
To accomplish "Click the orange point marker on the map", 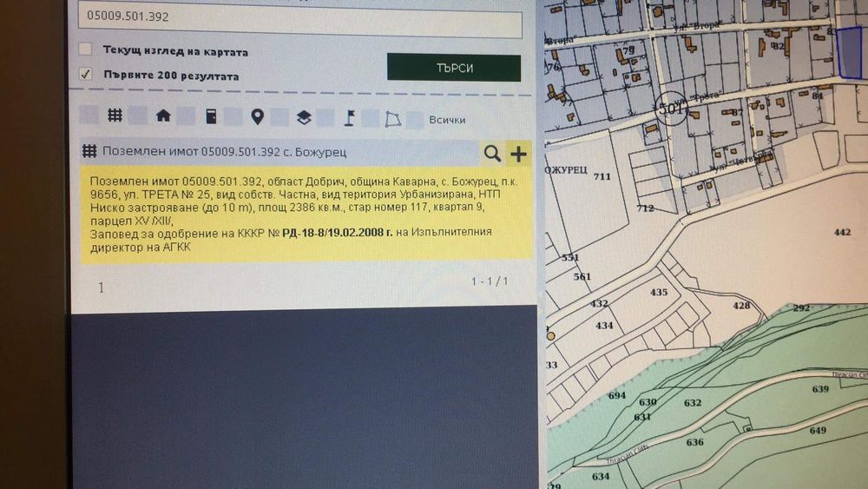I will click(550, 335).
